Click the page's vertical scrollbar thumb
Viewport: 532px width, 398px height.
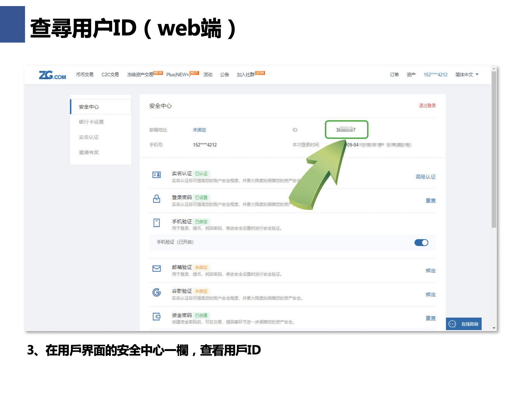(x=494, y=149)
